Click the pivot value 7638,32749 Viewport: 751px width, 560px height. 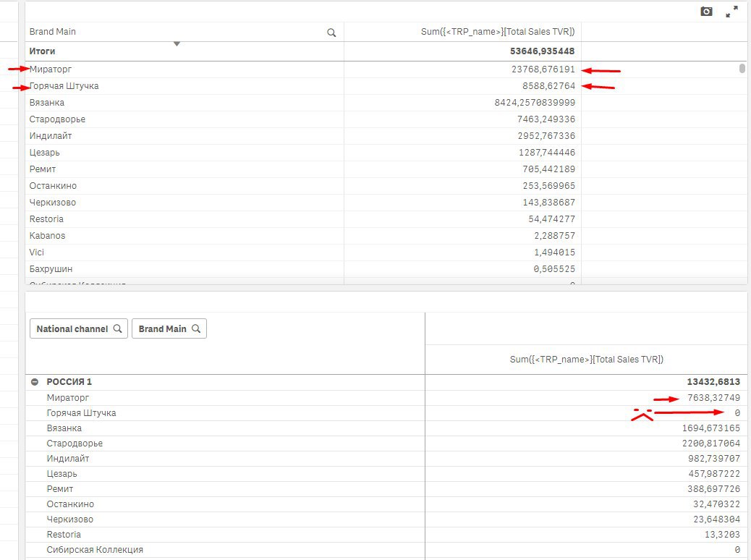[x=713, y=398]
